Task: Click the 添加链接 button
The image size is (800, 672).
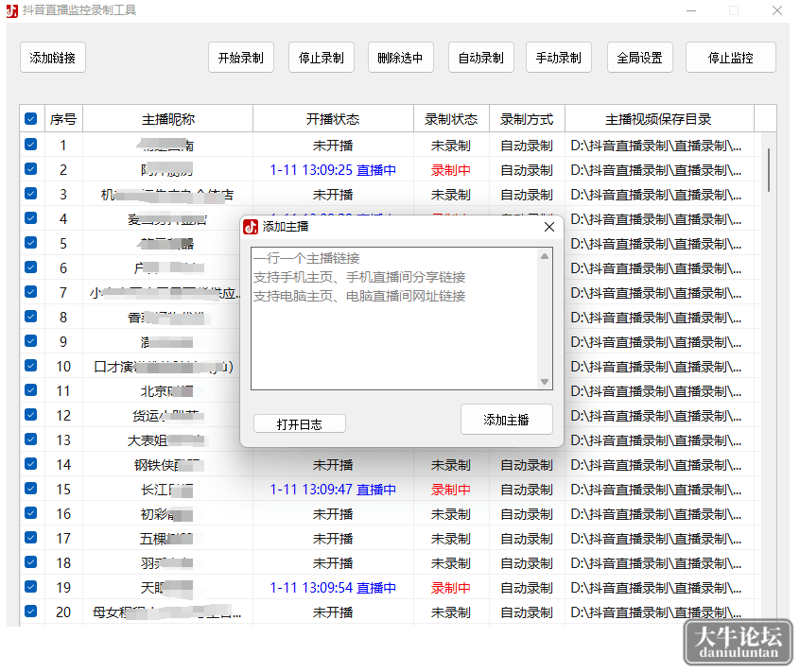Action: click(x=53, y=58)
